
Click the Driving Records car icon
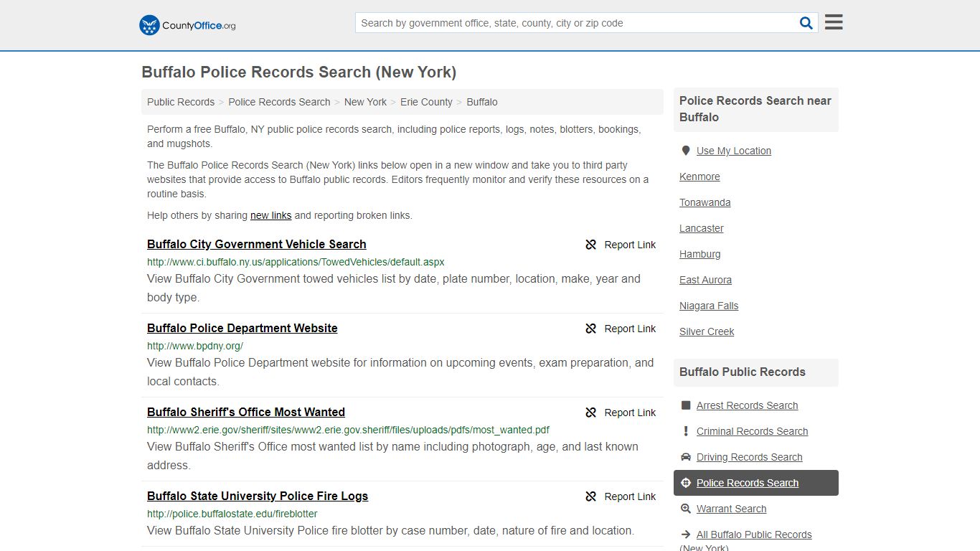(686, 457)
